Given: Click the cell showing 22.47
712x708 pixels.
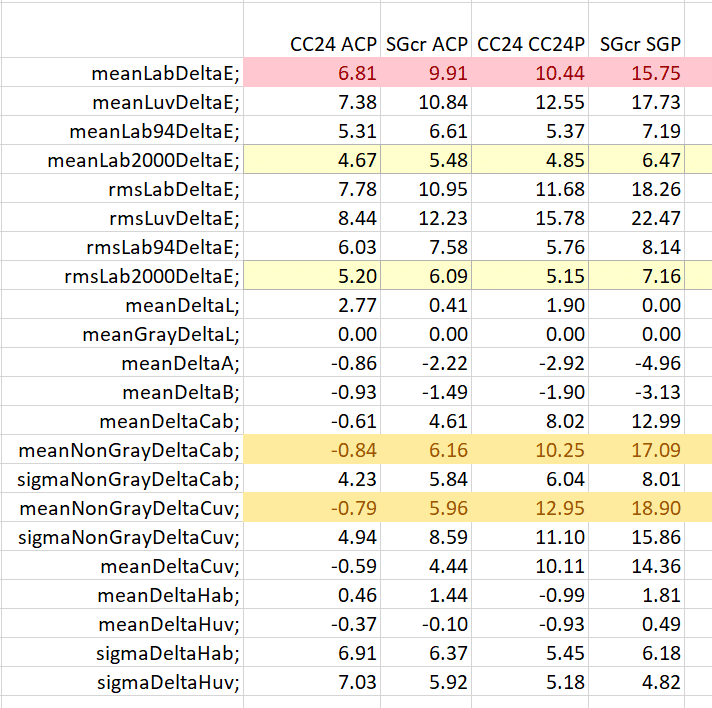Looking at the screenshot, I should coord(636,218).
